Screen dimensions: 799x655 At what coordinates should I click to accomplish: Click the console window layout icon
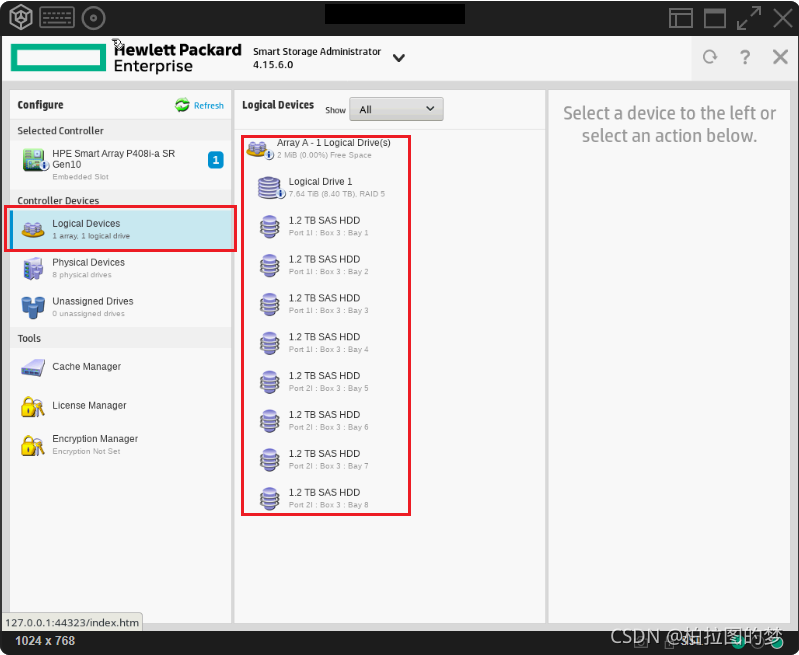[x=680, y=18]
